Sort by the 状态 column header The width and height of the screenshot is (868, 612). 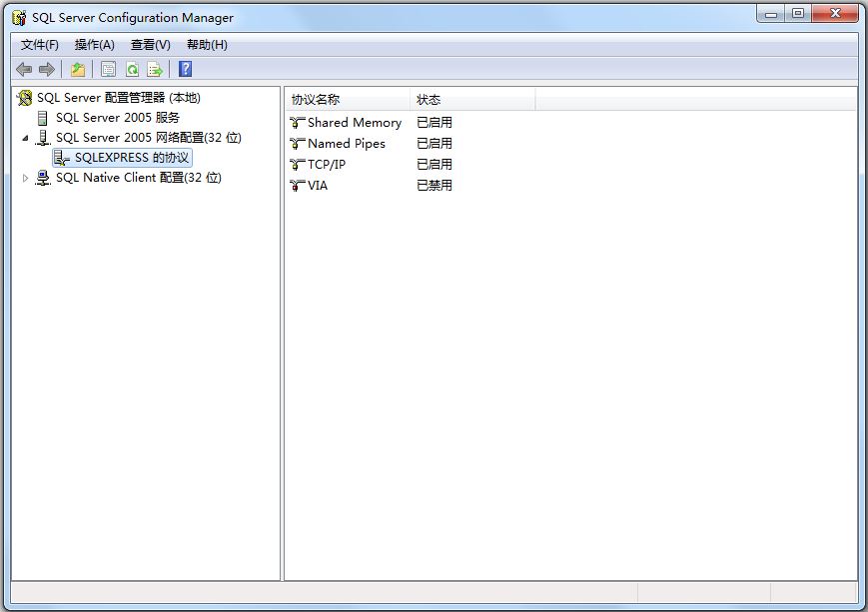coord(472,100)
